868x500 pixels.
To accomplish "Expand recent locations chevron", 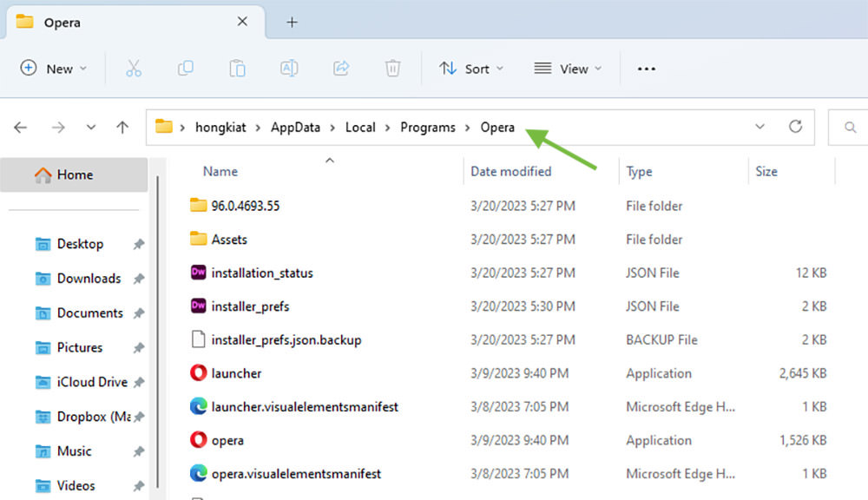I will click(x=91, y=128).
